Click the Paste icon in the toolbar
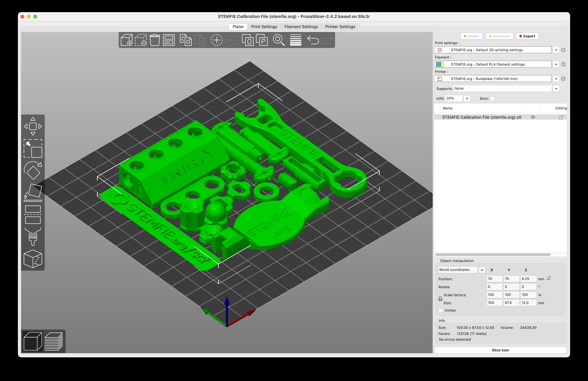Image resolution: width=588 pixels, height=381 pixels. click(200, 40)
